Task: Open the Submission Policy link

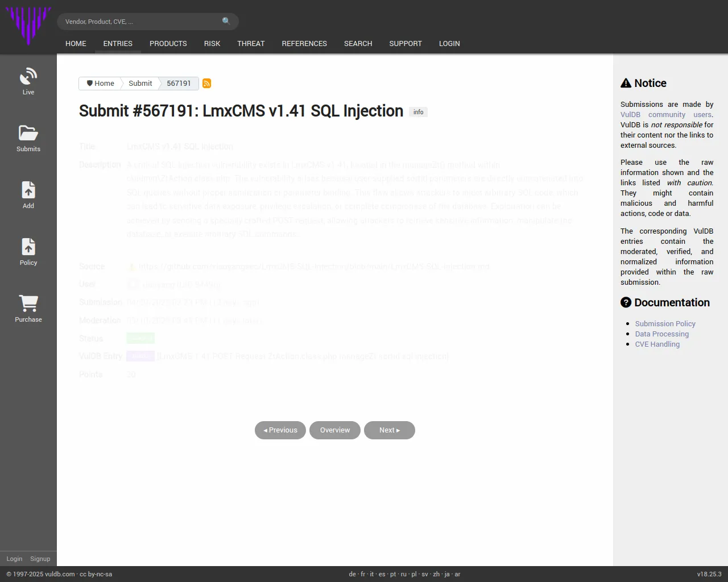Action: [665, 324]
